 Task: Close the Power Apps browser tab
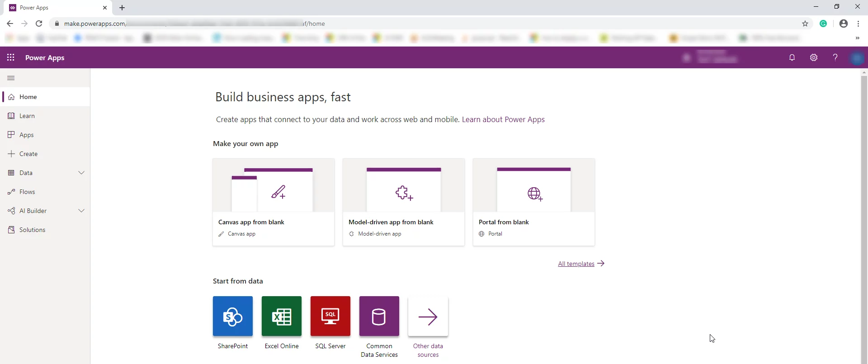click(105, 8)
